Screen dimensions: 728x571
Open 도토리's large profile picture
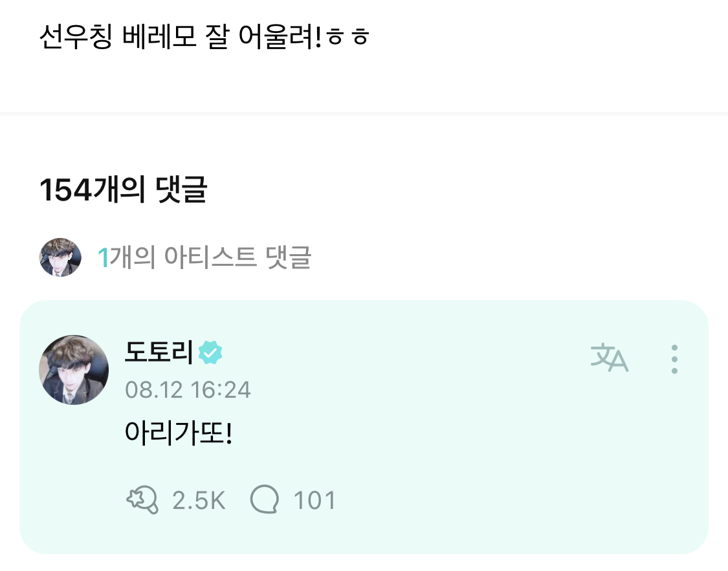pyautogui.click(x=74, y=370)
